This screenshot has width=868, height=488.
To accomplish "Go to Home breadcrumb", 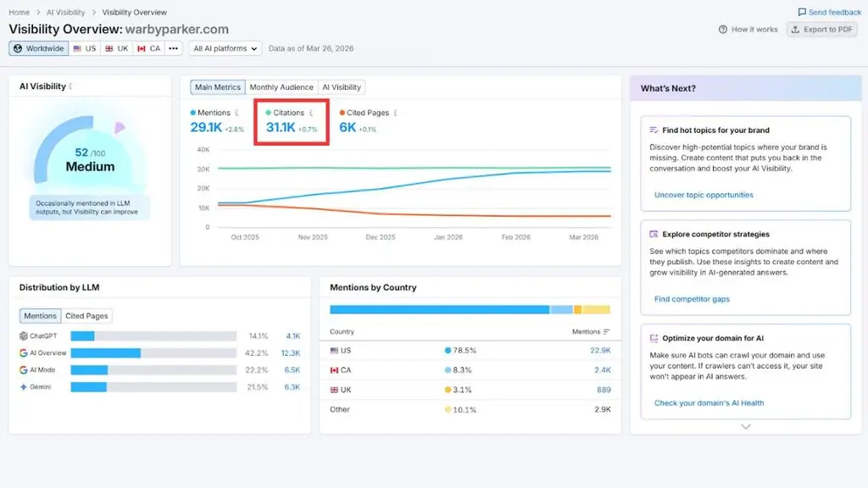I will click(x=19, y=12).
